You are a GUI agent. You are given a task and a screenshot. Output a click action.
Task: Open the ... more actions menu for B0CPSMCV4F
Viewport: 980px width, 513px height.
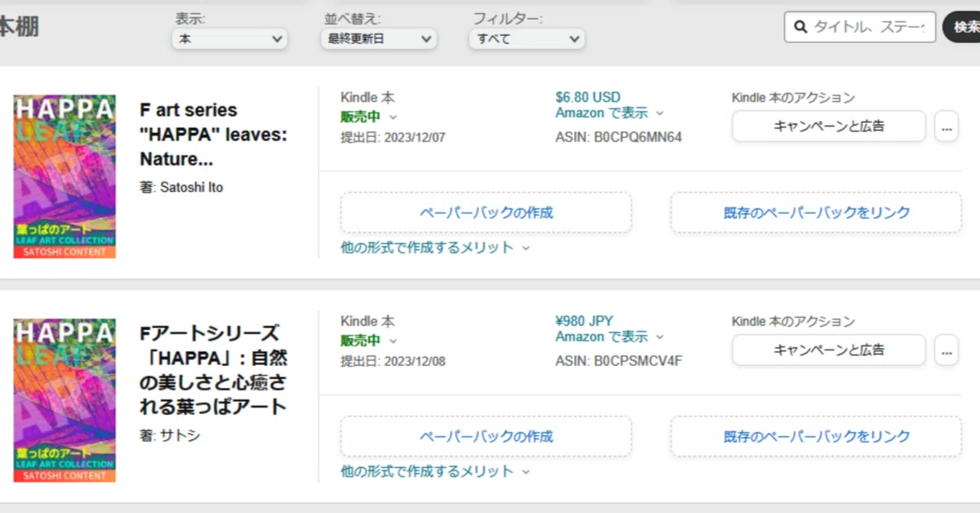point(947,350)
